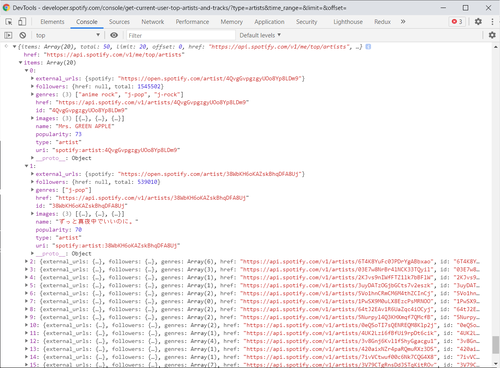This screenshot has height=368, width=500.
Task: Click the console vertical scrollbar thumb
Action: (496, 345)
